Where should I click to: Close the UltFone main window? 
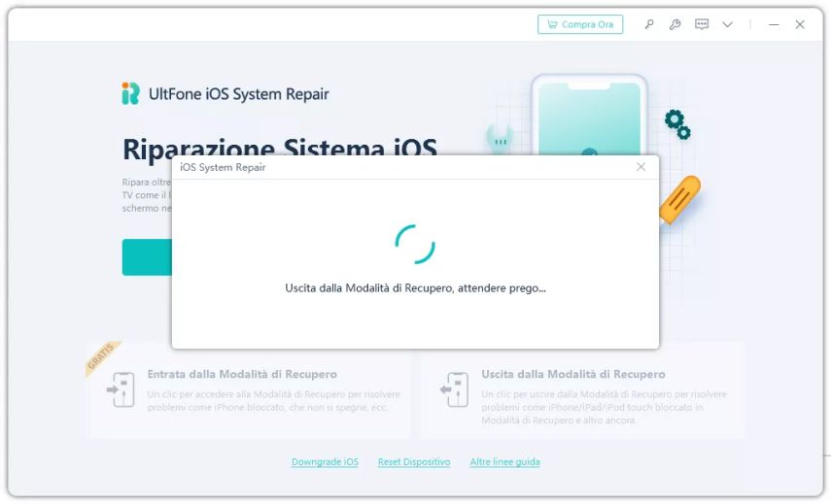pos(800,24)
